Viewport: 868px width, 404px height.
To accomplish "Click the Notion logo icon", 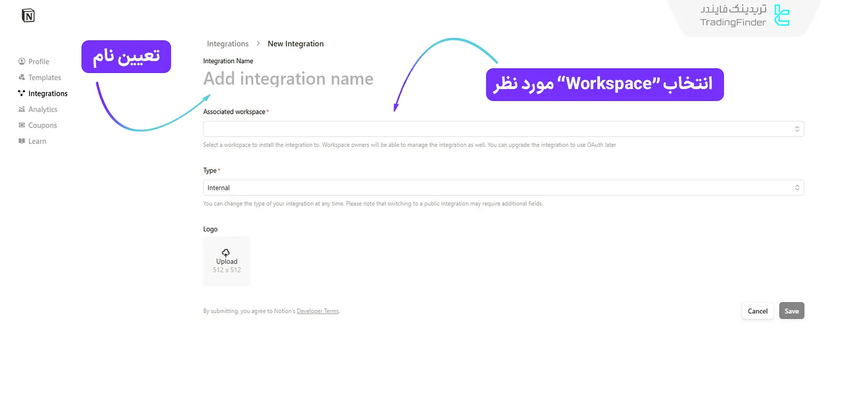I will [x=28, y=16].
